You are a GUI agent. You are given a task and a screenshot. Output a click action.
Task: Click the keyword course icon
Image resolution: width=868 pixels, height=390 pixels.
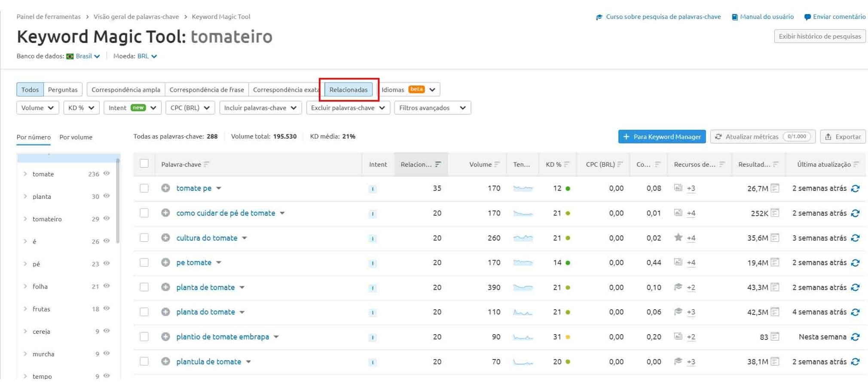pyautogui.click(x=599, y=17)
